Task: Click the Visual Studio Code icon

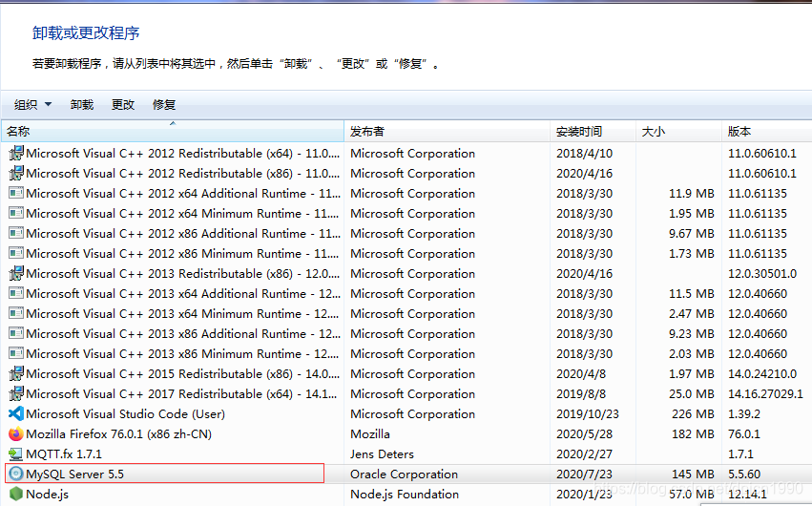Action: [16, 413]
